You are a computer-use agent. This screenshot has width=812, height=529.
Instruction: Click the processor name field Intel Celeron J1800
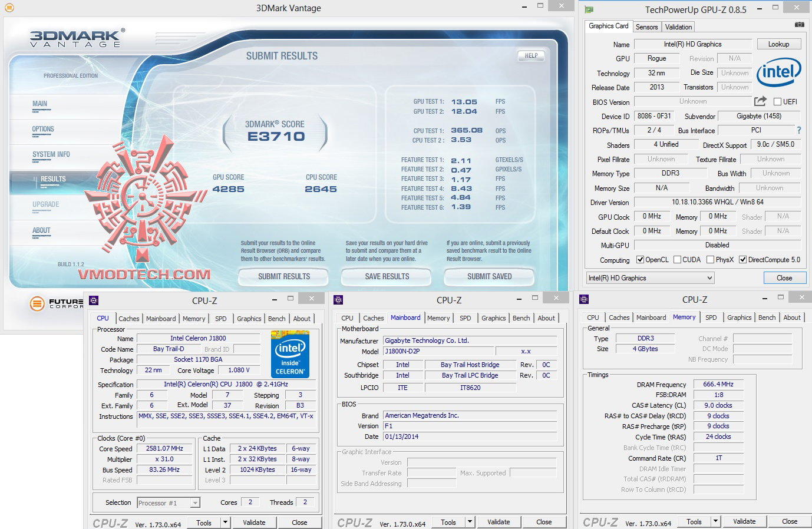[x=199, y=338]
